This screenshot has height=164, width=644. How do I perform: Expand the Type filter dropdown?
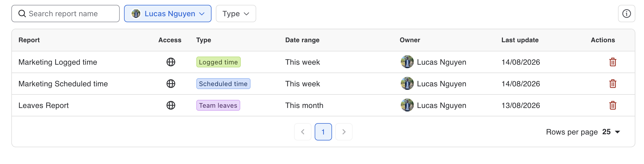point(236,14)
